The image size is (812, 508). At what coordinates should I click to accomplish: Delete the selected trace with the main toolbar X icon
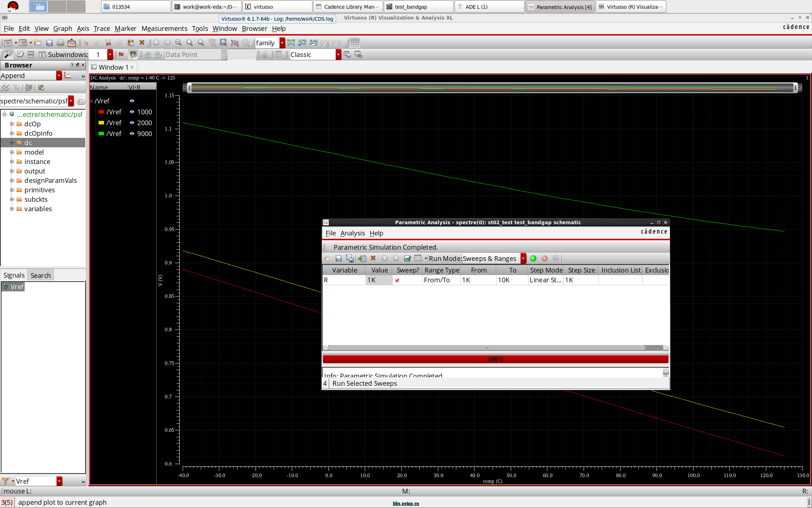click(142, 43)
